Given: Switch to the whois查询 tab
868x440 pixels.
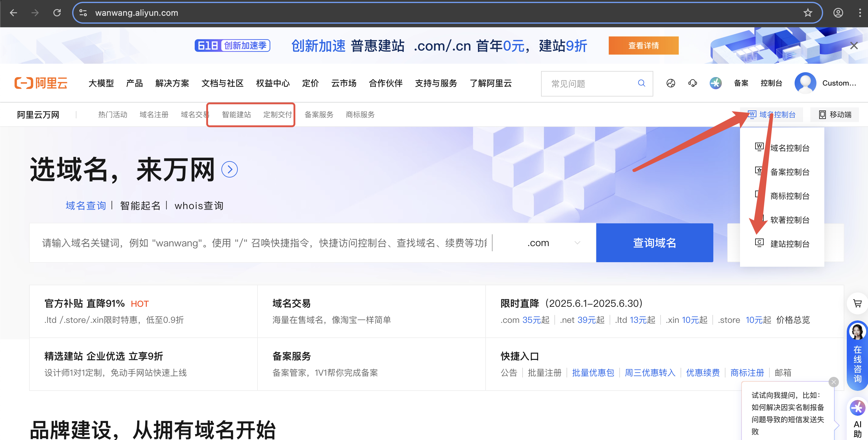Looking at the screenshot, I should click(x=199, y=206).
